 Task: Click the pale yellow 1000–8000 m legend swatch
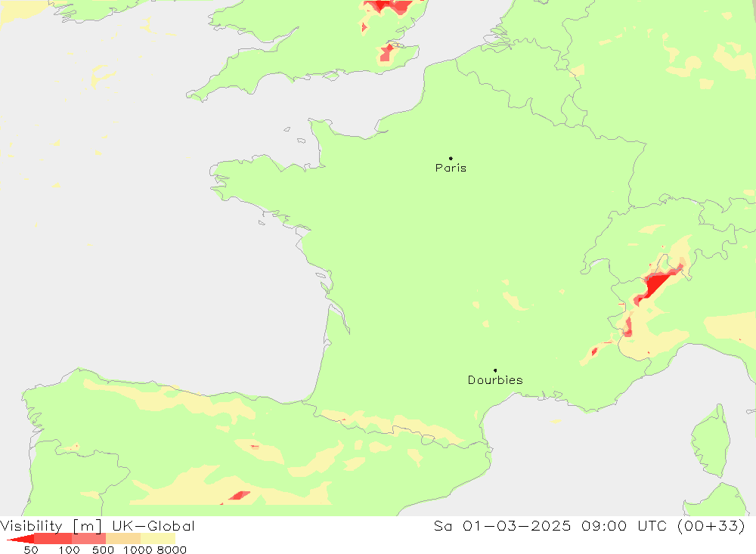(x=158, y=539)
